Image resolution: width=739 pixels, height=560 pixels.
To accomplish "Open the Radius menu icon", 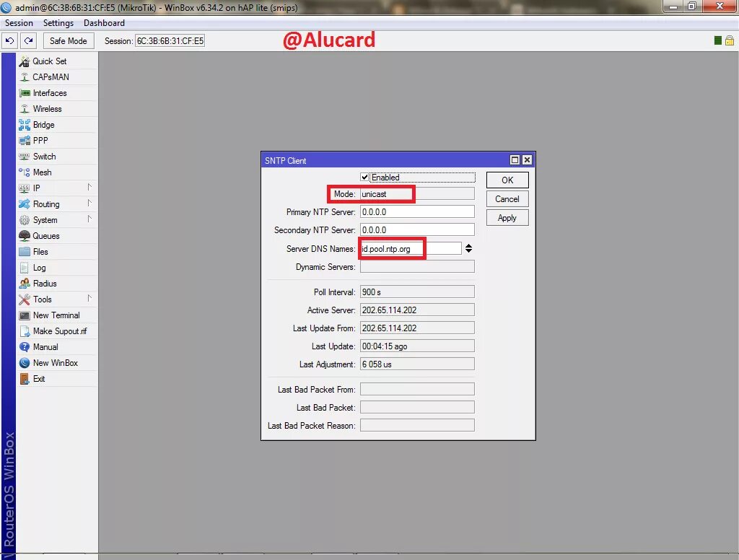I will point(24,284).
